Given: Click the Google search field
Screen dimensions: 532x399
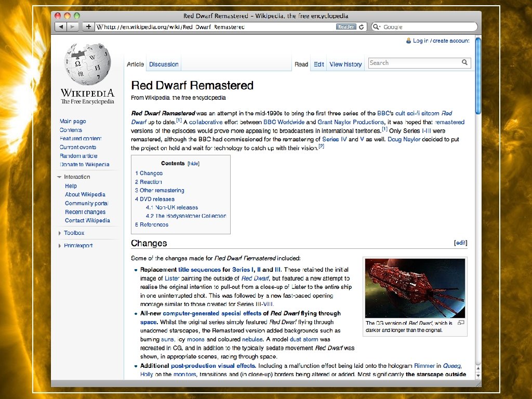Looking at the screenshot, I should [x=424, y=27].
